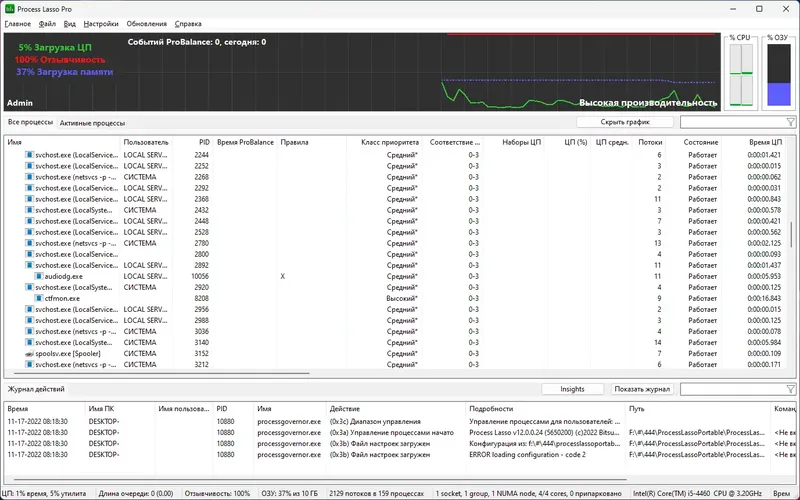
Task: Click the icon of svchost.exe PID 2244
Action: 30,155
